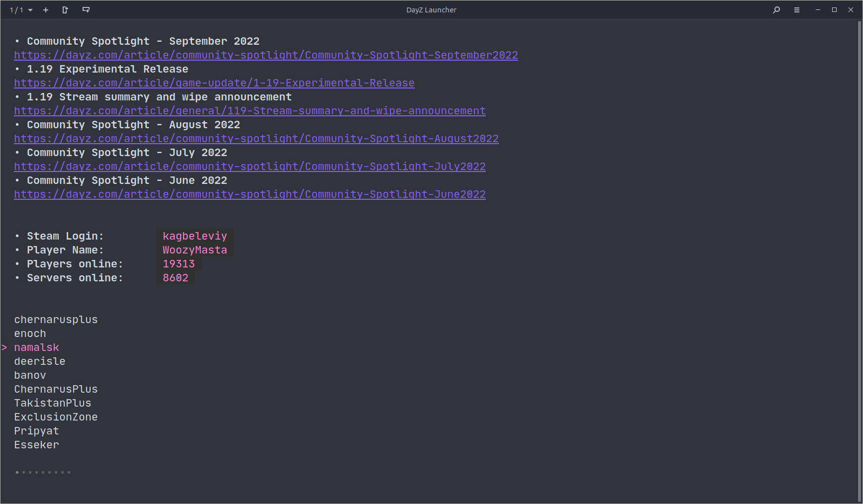863x504 pixels.
Task: Click the detach tab icon
Action: point(65,10)
